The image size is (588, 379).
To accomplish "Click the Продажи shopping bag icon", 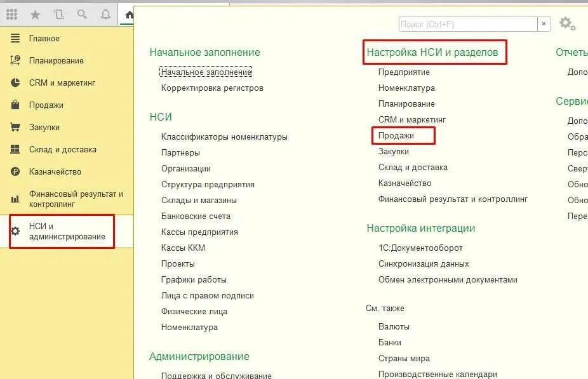I will (x=15, y=105).
